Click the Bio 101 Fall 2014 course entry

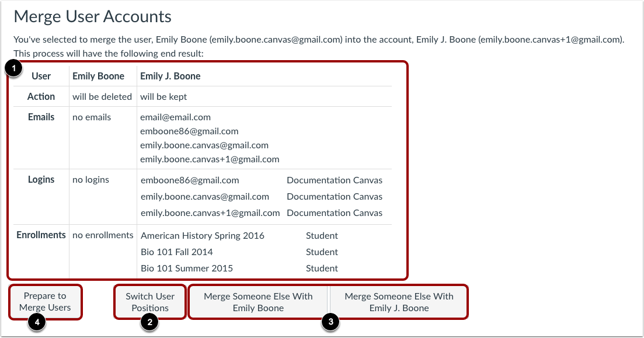(177, 252)
